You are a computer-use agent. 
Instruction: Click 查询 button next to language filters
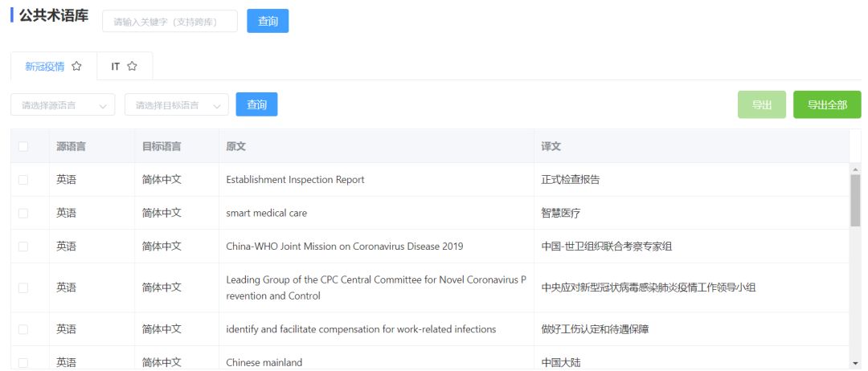(256, 104)
